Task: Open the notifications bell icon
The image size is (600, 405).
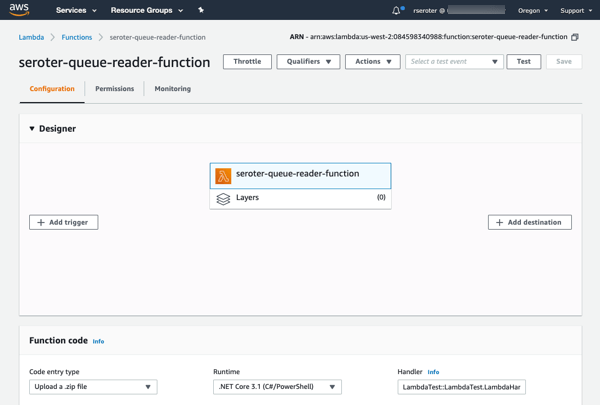Action: tap(396, 10)
